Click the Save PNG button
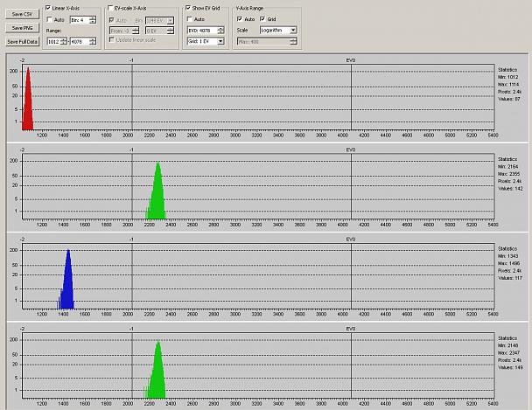Screen dimensions: 532x410 tap(22, 28)
